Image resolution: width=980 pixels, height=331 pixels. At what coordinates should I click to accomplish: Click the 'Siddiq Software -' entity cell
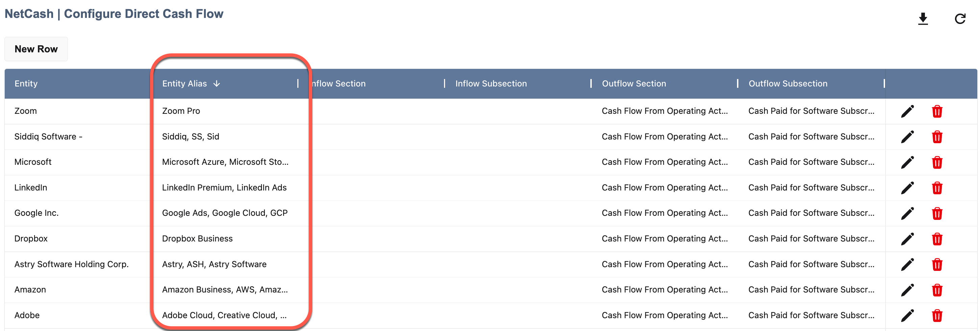[78, 136]
